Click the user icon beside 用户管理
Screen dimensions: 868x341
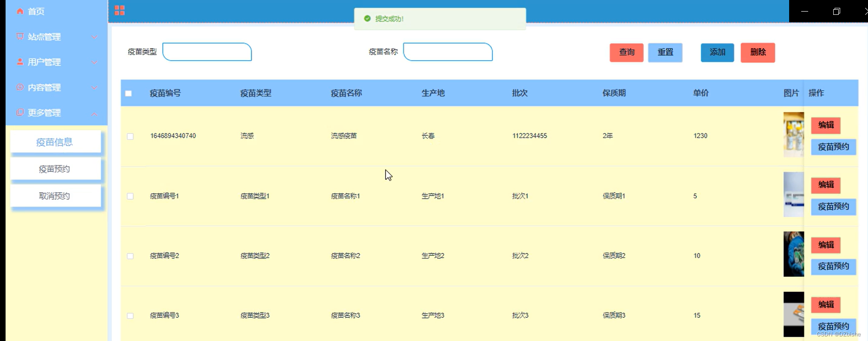pyautogui.click(x=20, y=62)
